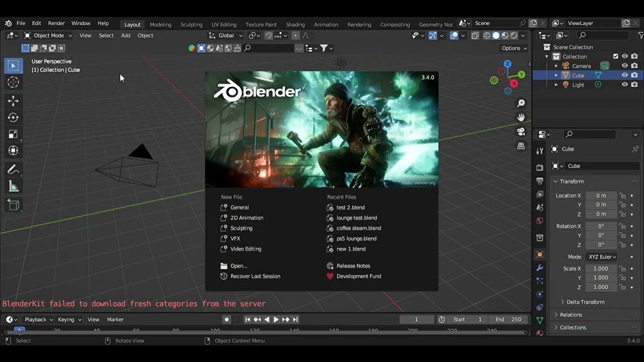The height and width of the screenshot is (362, 644).
Task: Switch orthographic/perspective grid icon
Action: click(x=521, y=146)
